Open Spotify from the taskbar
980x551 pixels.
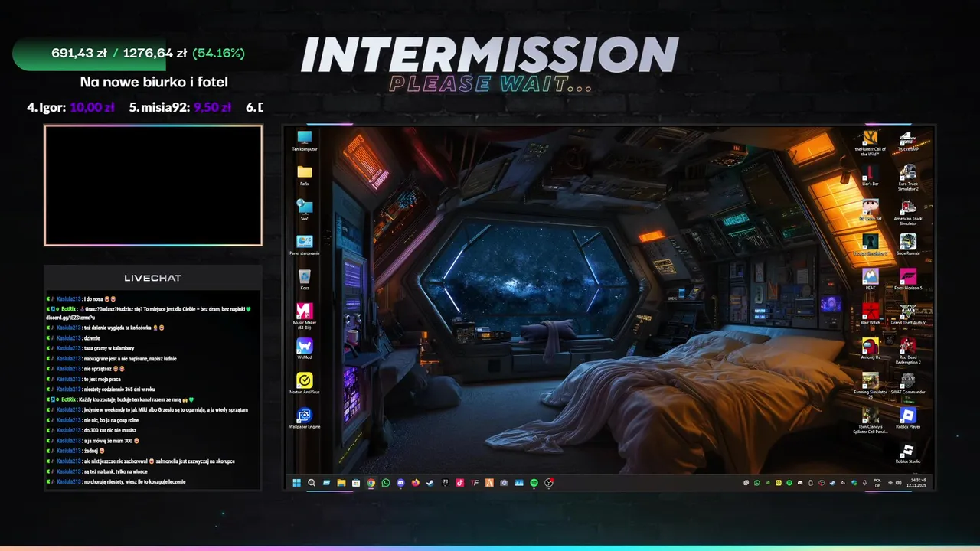pyautogui.click(x=534, y=483)
